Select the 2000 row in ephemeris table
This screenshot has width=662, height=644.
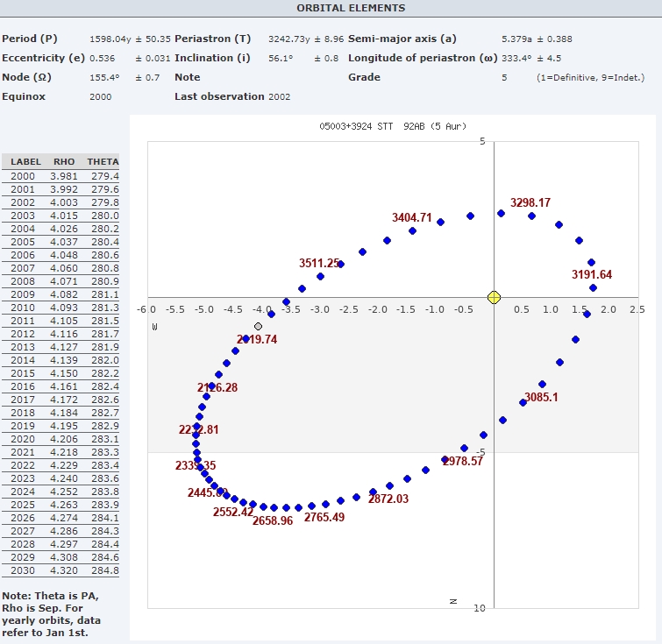click(x=61, y=176)
